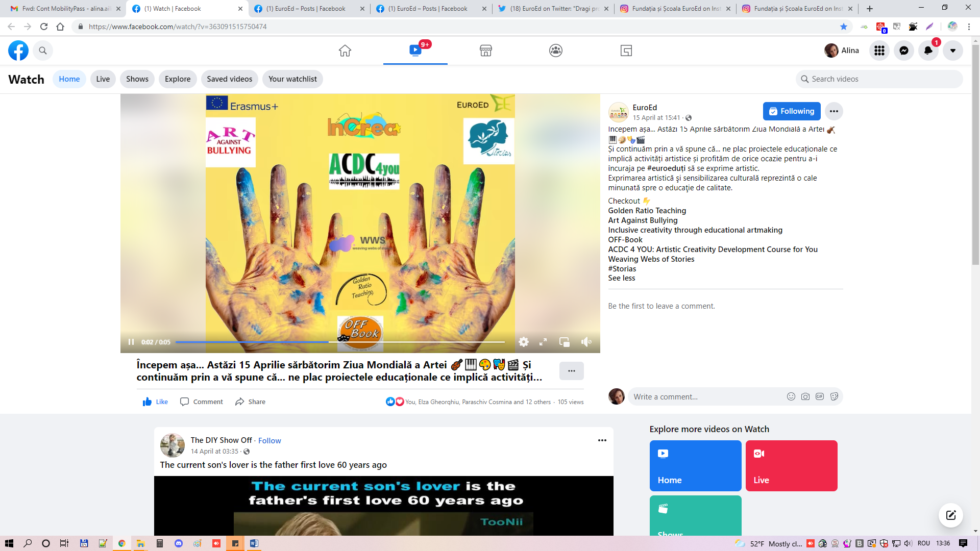
Task: Open the Groups icon
Action: coord(556,51)
